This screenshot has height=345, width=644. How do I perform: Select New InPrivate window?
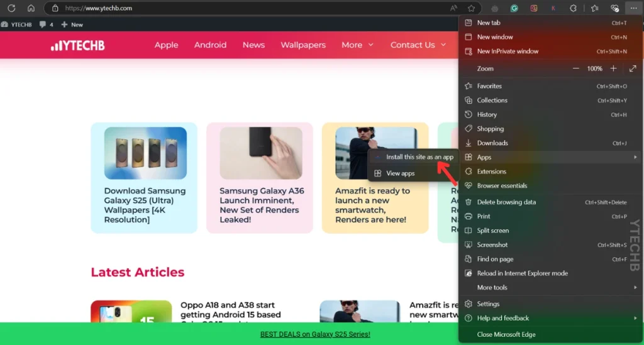(550, 52)
